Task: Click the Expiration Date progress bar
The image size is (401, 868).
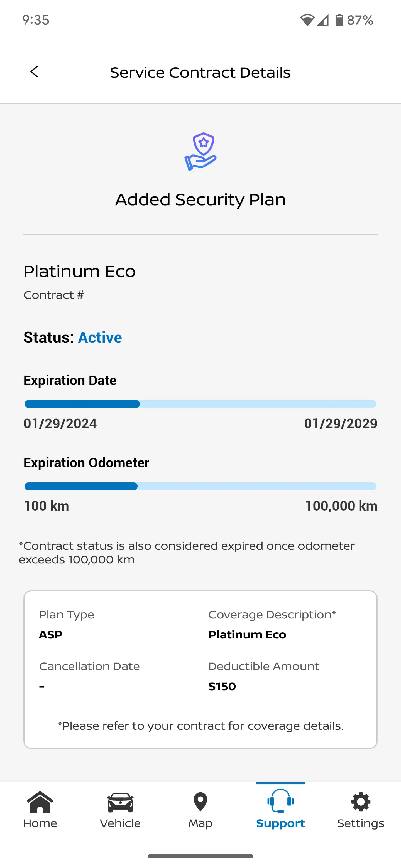Action: tap(200, 404)
